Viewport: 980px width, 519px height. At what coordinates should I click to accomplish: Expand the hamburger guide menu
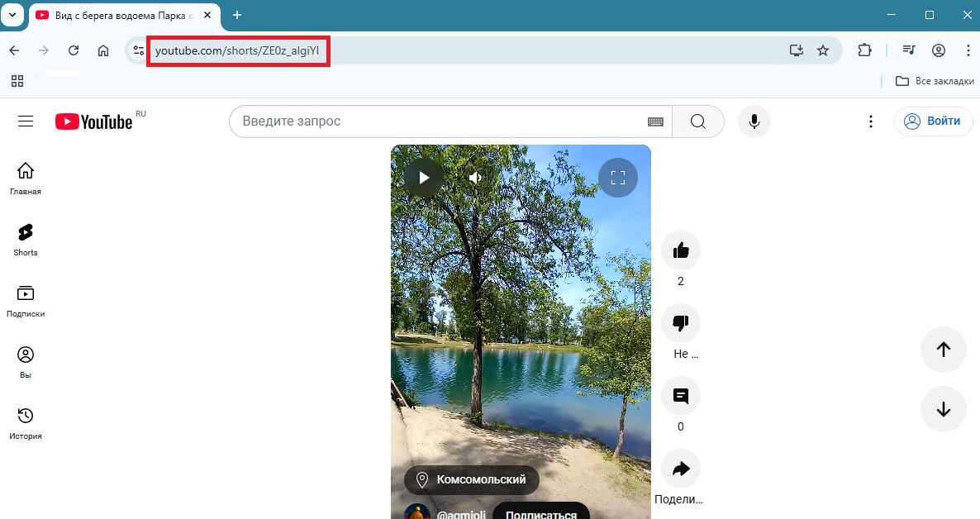(x=26, y=121)
